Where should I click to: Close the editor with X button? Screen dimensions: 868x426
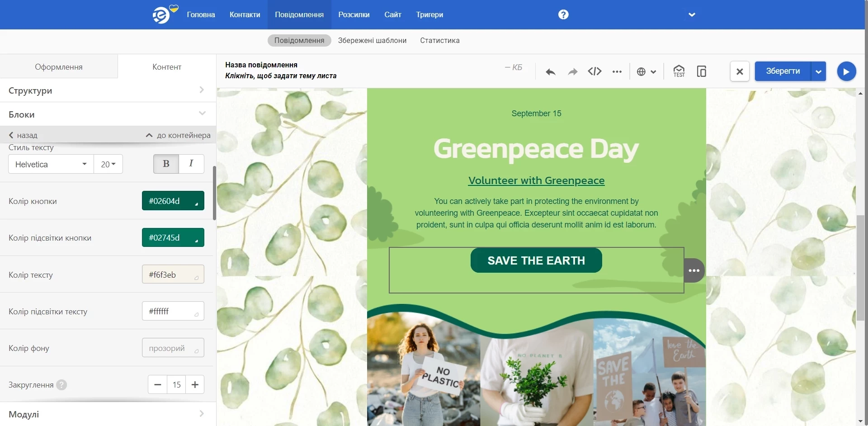[x=740, y=71]
